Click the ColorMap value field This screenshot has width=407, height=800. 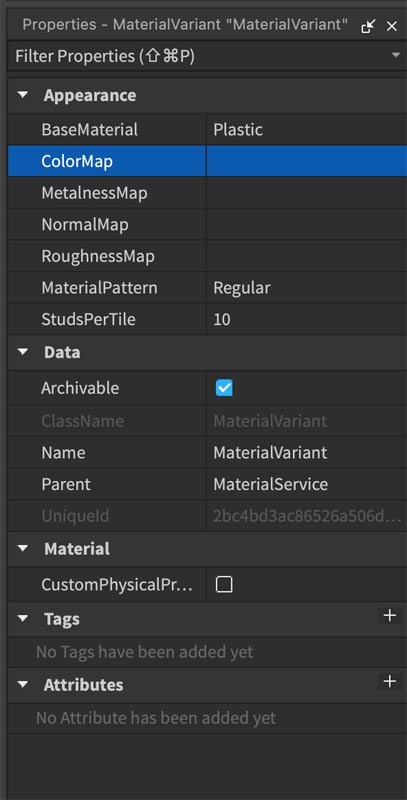(x=307, y=161)
